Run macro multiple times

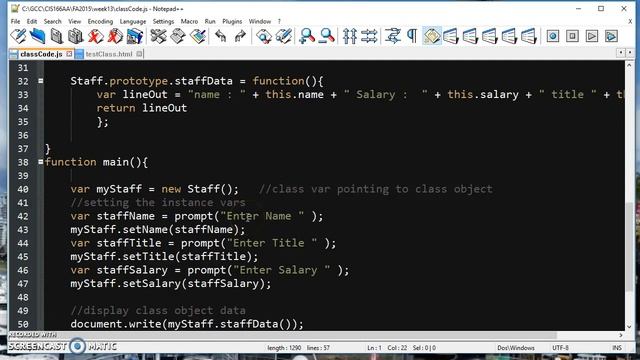click(x=611, y=36)
